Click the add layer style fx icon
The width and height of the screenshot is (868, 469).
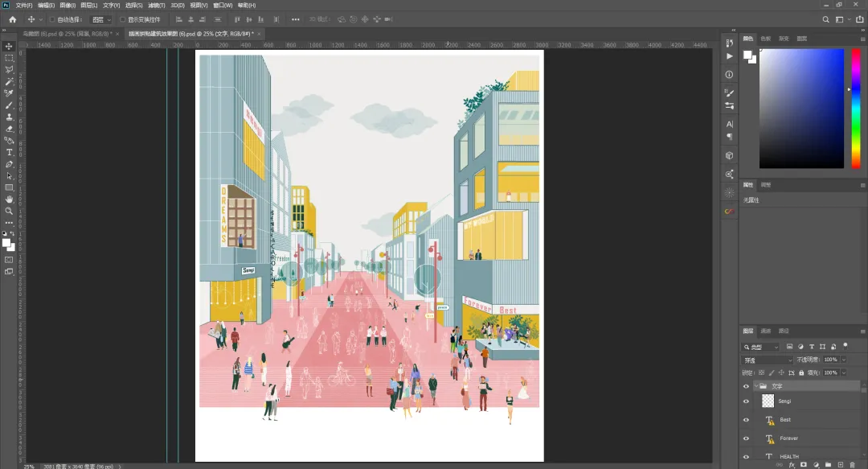(x=792, y=464)
